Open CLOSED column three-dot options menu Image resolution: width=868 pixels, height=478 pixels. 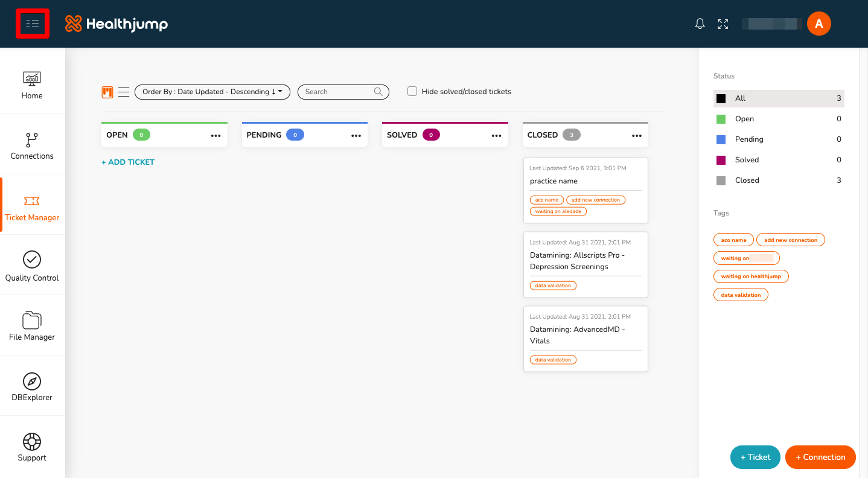pos(637,136)
